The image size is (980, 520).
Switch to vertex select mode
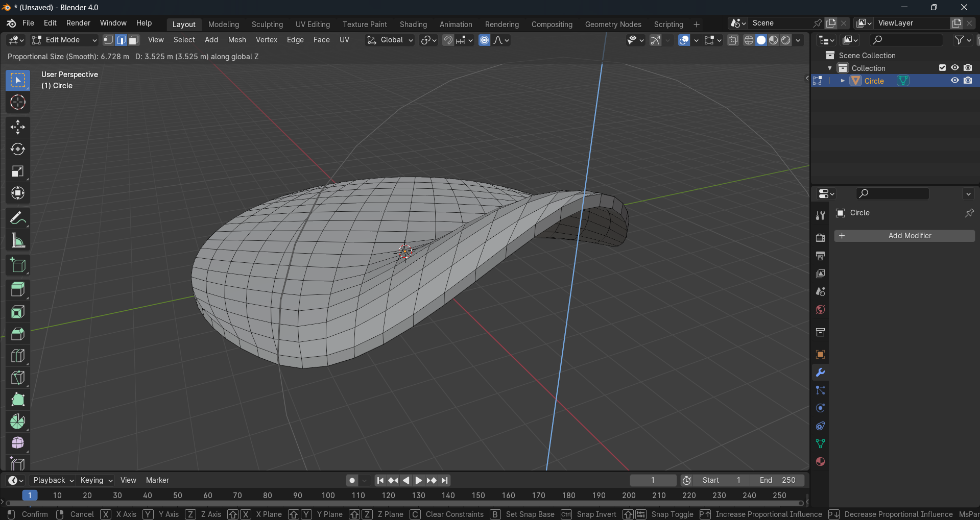click(x=108, y=40)
